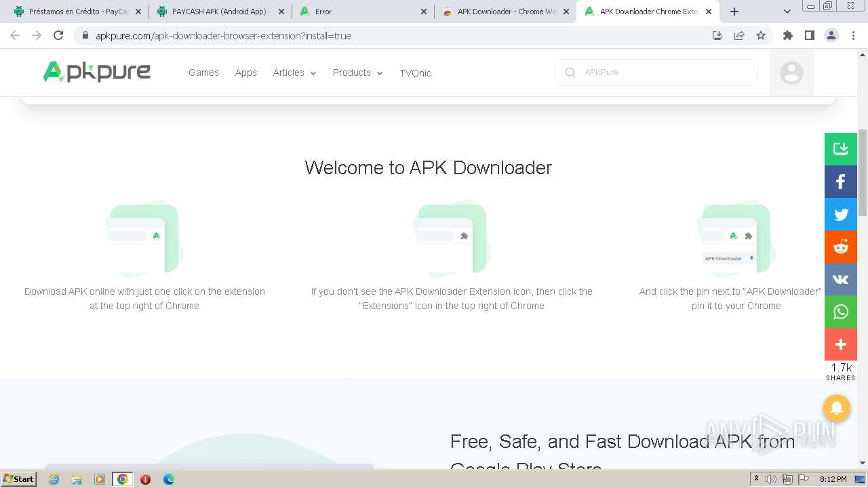Share the page on Twitter
Viewport: 868px width, 488px height.
point(841,214)
